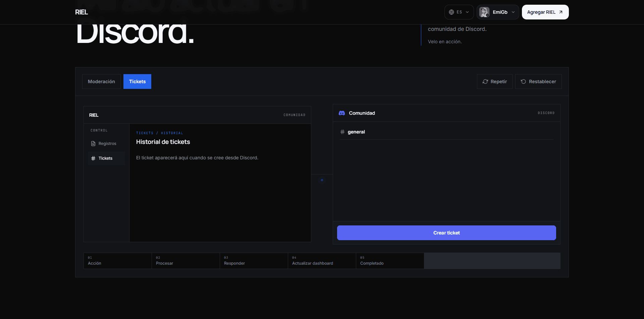The width and height of the screenshot is (644, 319).
Task: Select Tickets in the control sidebar
Action: [x=106, y=158]
